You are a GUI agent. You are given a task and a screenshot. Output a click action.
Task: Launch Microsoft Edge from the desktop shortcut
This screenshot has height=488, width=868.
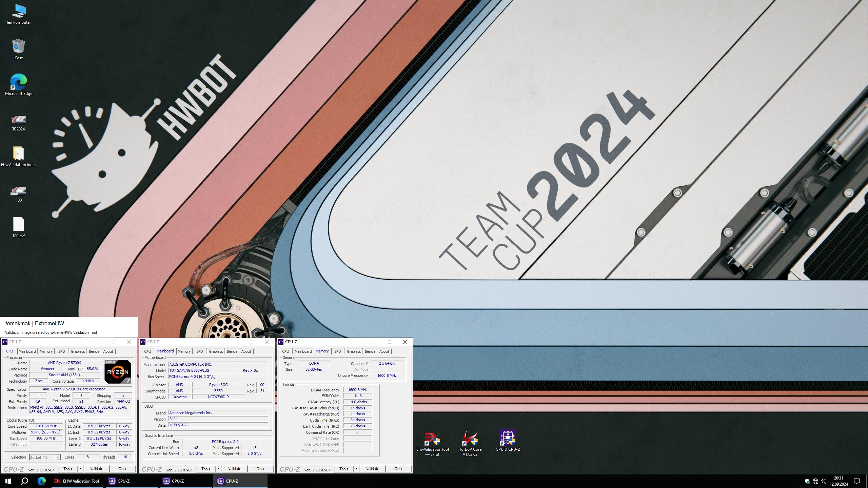[18, 85]
